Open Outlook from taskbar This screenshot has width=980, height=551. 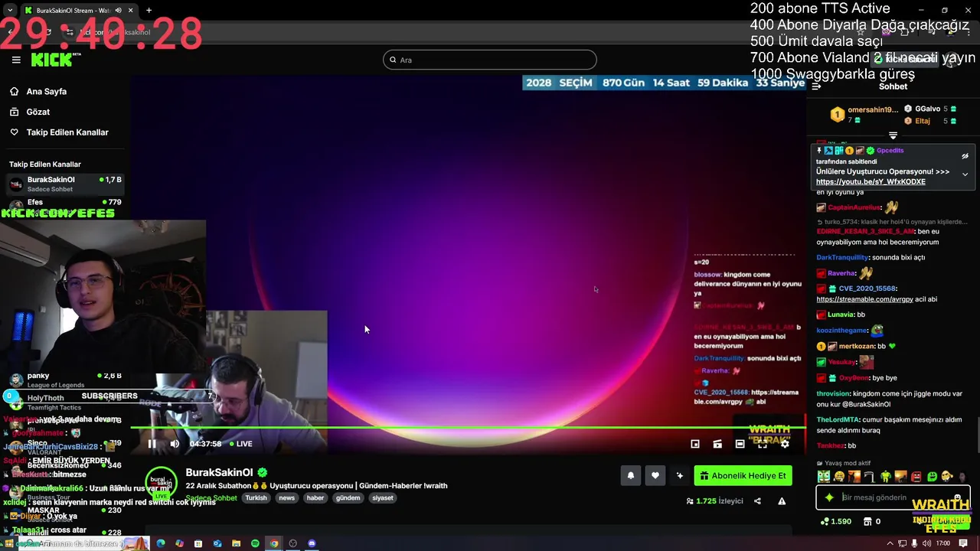[217, 543]
